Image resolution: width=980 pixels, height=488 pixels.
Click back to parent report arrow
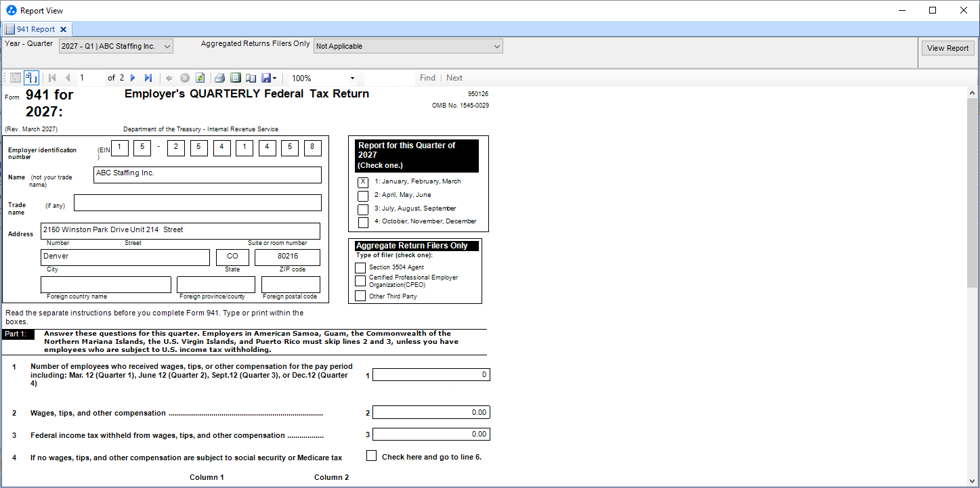pyautogui.click(x=169, y=78)
